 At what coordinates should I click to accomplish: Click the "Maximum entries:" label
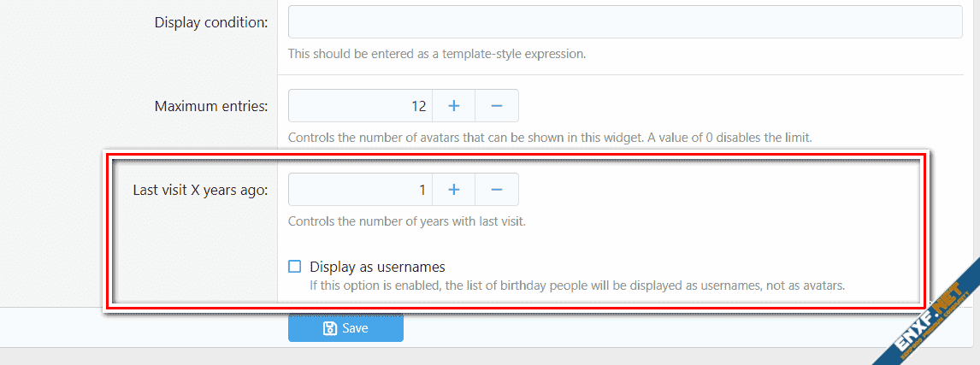click(x=211, y=106)
